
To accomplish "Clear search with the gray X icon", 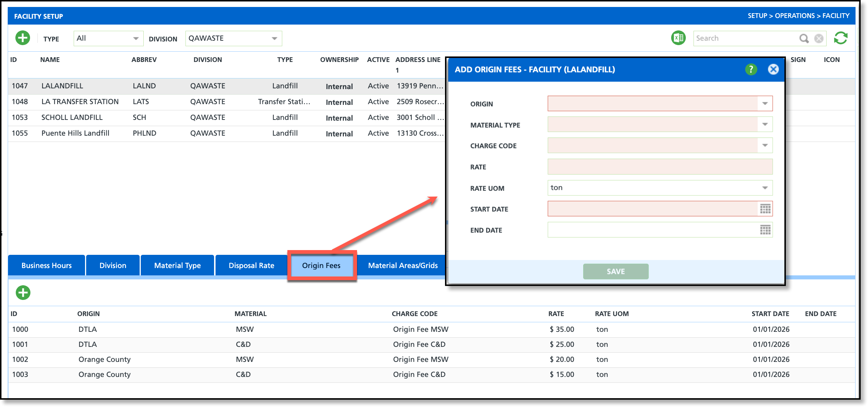I will pos(819,38).
